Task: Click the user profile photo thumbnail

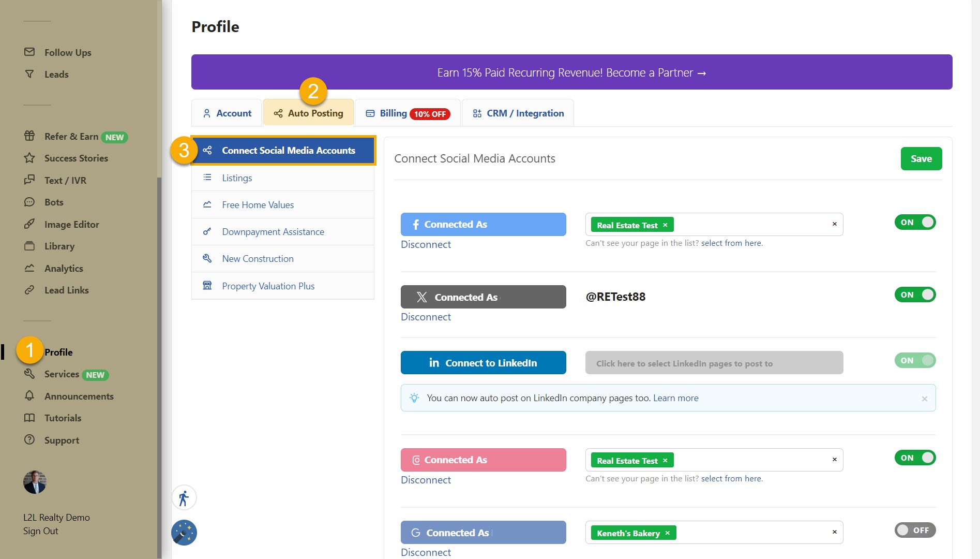Action: click(x=35, y=482)
